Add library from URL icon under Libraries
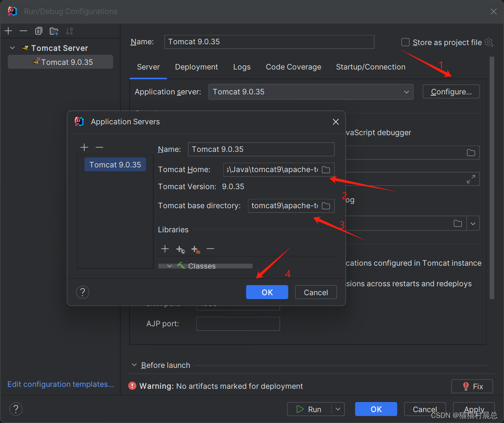The height and width of the screenshot is (423, 504). click(x=180, y=249)
